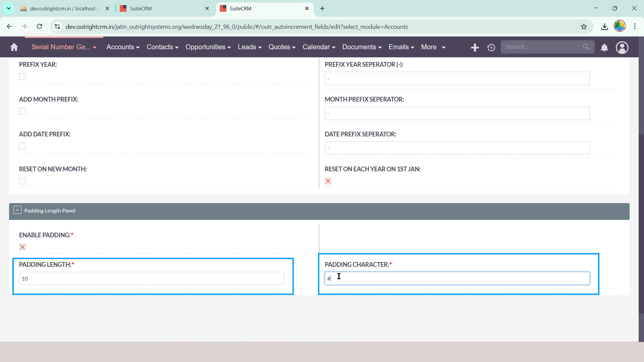Focus the Padding Length input field
Viewport: 644px width, 362px height.
[x=152, y=279]
